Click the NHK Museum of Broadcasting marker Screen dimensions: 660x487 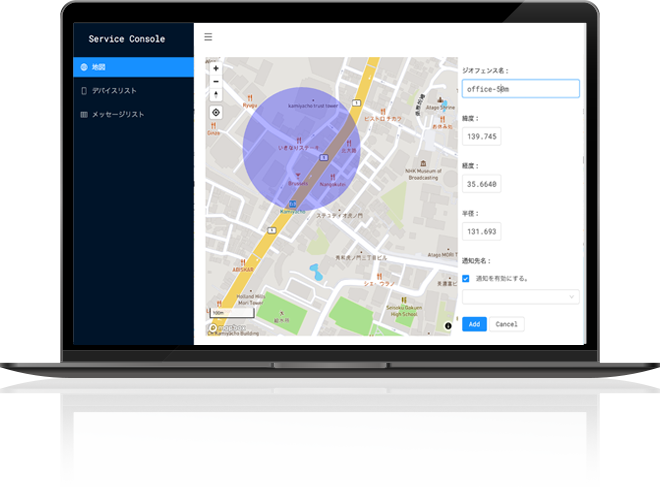pos(423,163)
